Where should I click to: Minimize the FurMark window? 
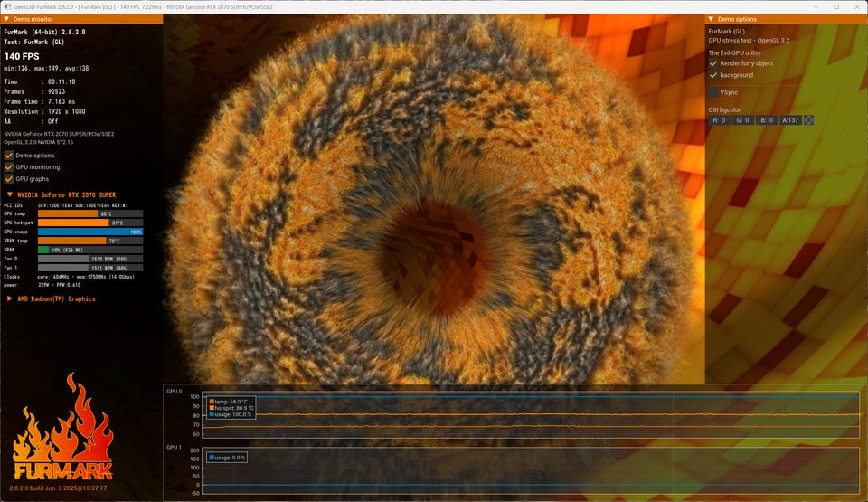pos(816,6)
